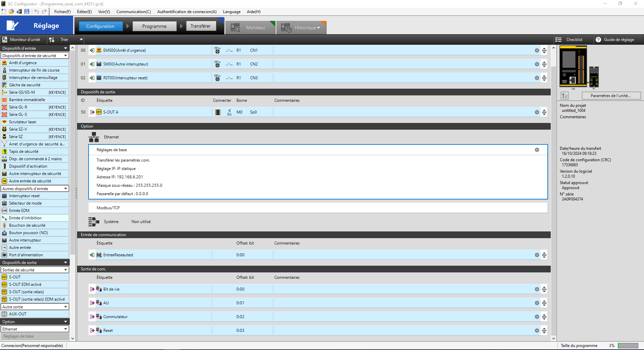Click gear icon for Réglages de base
Viewport: 644px width, 350px height.
(x=537, y=150)
